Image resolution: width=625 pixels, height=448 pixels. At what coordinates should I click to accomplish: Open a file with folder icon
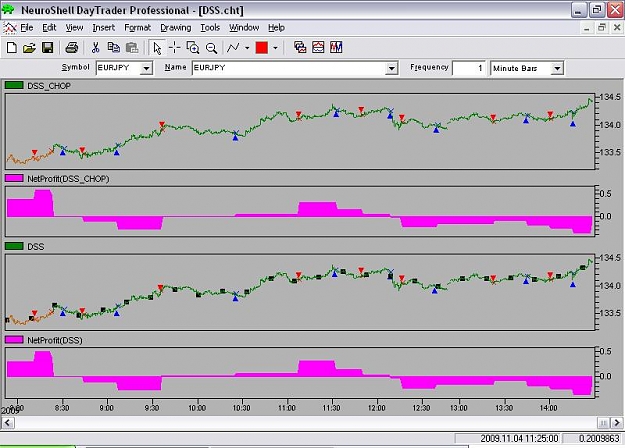(29, 48)
